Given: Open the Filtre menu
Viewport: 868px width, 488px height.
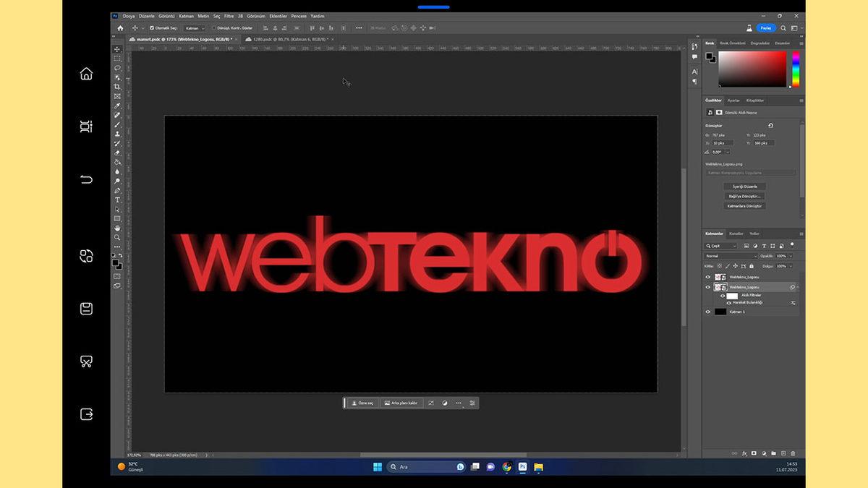Looking at the screenshot, I should (x=229, y=16).
